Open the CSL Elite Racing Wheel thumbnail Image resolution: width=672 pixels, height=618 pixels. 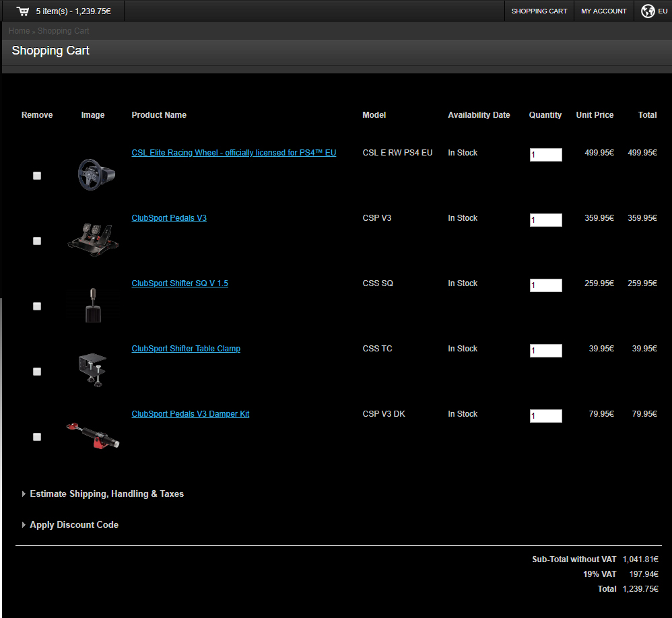(x=93, y=174)
